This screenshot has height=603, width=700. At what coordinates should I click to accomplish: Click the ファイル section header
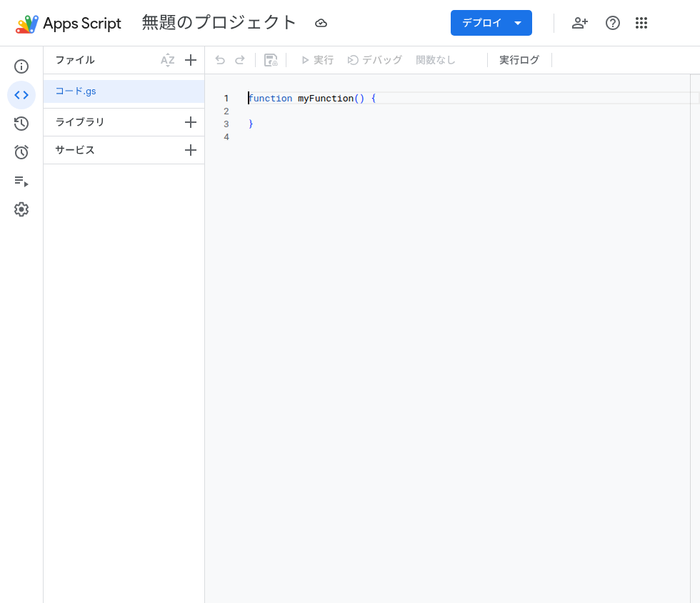coord(75,60)
